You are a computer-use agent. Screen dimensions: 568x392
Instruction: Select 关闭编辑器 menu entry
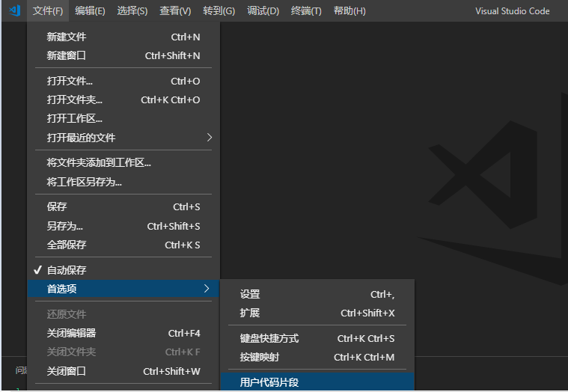click(x=123, y=333)
